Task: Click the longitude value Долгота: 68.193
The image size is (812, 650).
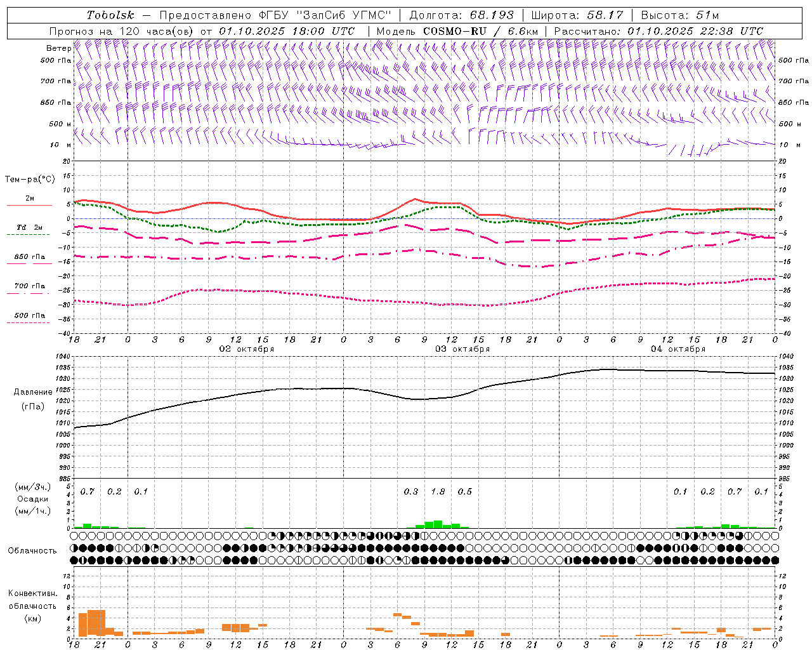Action: [461, 15]
